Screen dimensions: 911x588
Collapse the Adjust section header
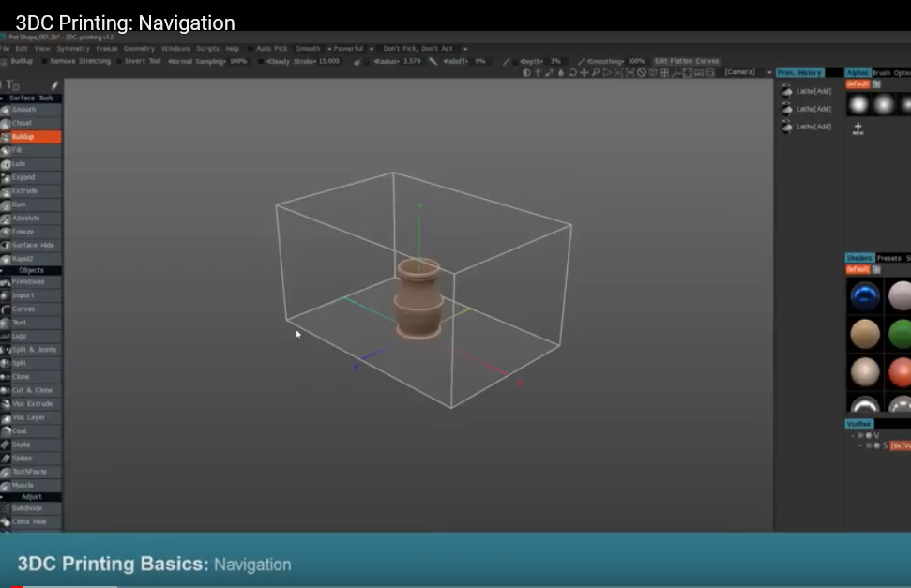coord(31,497)
